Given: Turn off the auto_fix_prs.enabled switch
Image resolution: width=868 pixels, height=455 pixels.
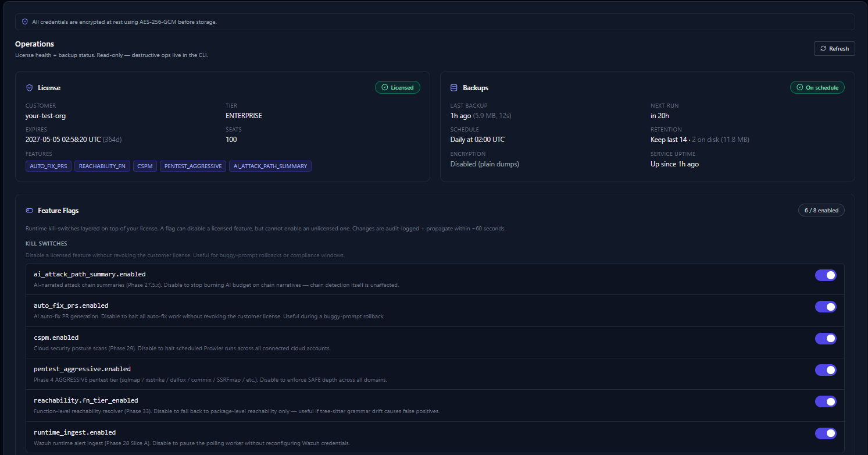Looking at the screenshot, I should 826,307.
